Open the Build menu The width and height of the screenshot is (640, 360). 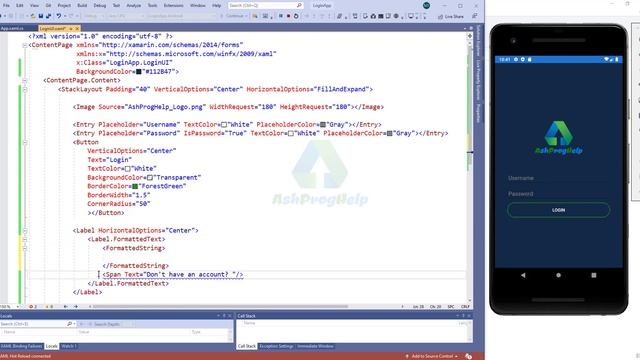(82, 5)
